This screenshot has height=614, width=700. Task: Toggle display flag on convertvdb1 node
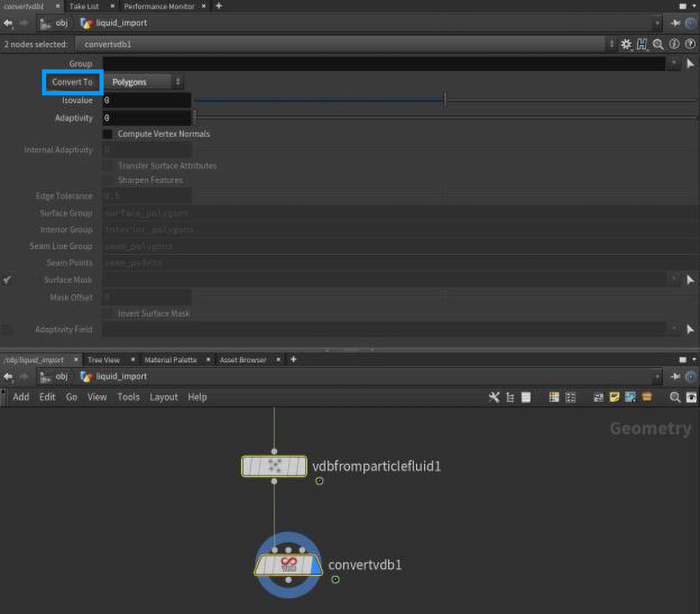(316, 565)
